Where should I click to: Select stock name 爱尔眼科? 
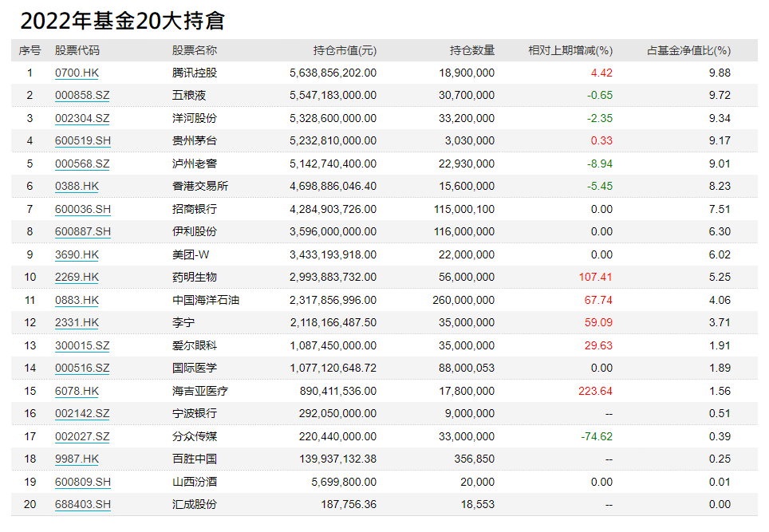pos(194,345)
